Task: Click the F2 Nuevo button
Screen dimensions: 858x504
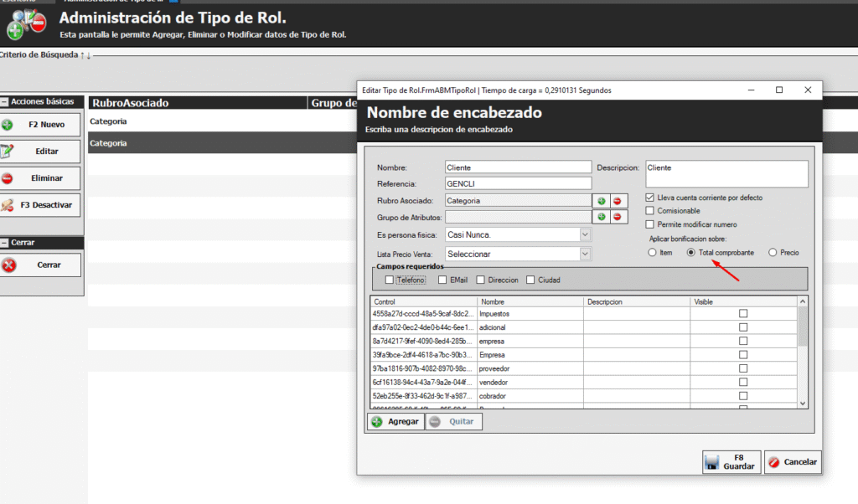Action: pyautogui.click(x=41, y=125)
